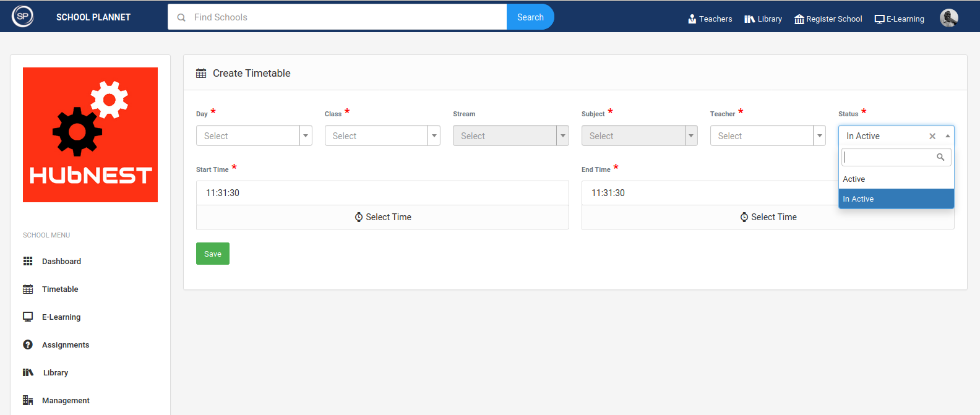980x415 pixels.
Task: Click the calendar icon beside Create Timetable
Action: coord(201,73)
